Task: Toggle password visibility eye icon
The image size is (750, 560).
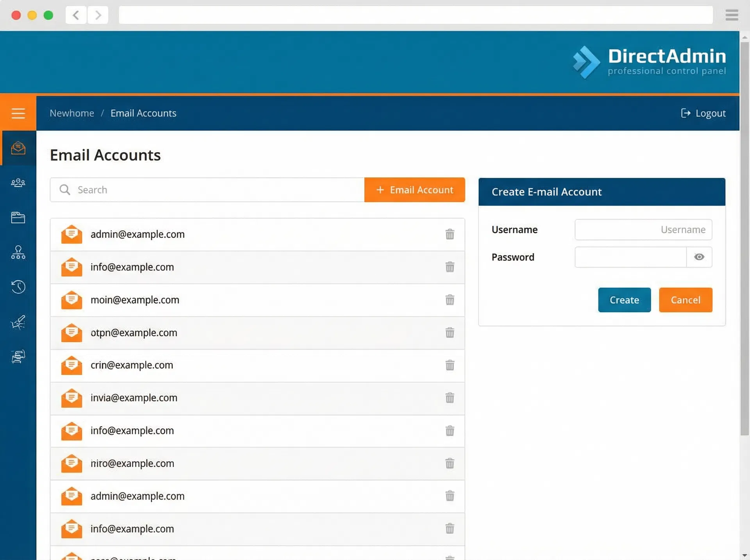Action: [699, 257]
